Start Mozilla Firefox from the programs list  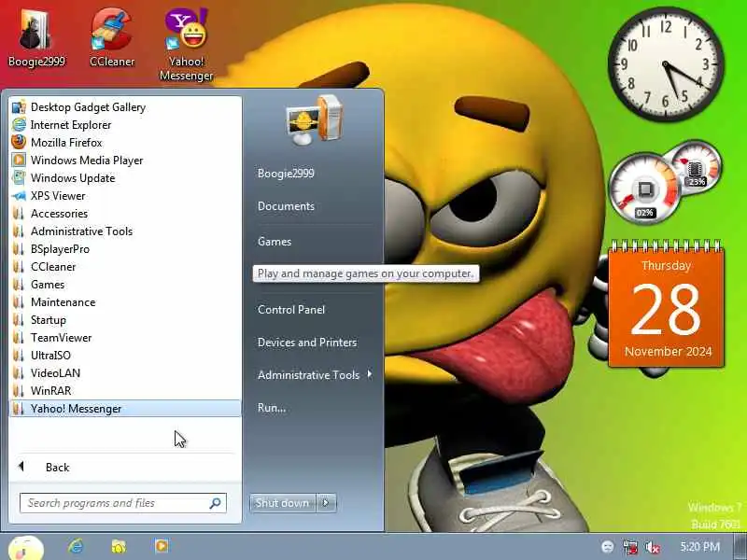125,143
